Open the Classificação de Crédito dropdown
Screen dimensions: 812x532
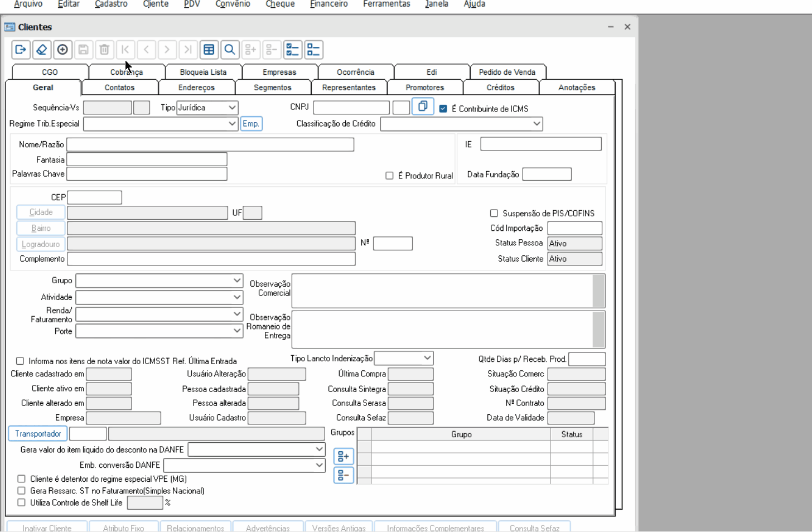pyautogui.click(x=461, y=124)
